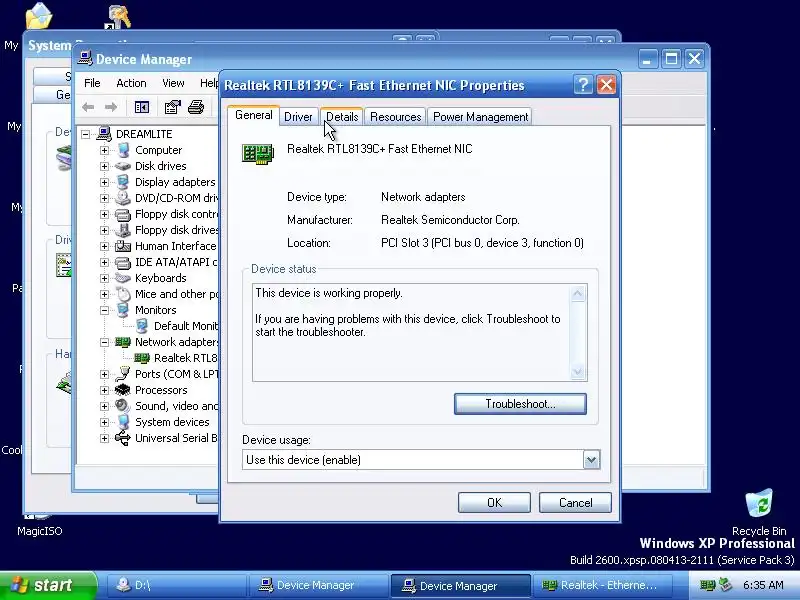The width and height of the screenshot is (800, 600).
Task: Collapse the Network adapters node
Action: [105, 342]
